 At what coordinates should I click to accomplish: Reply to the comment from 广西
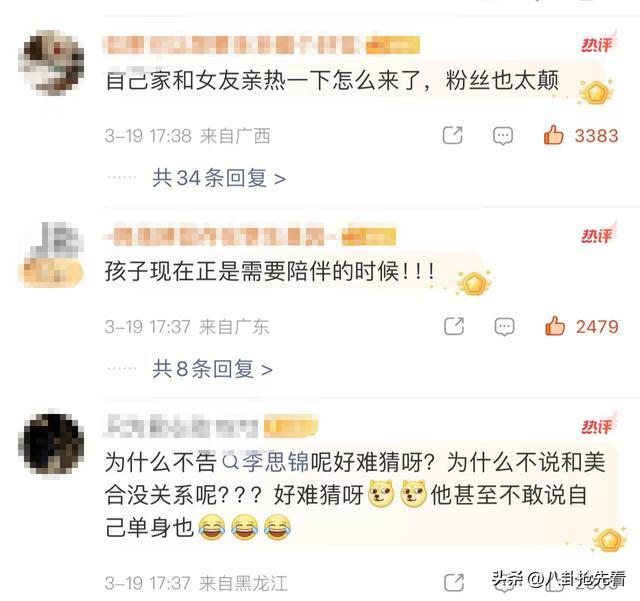pyautogui.click(x=503, y=136)
